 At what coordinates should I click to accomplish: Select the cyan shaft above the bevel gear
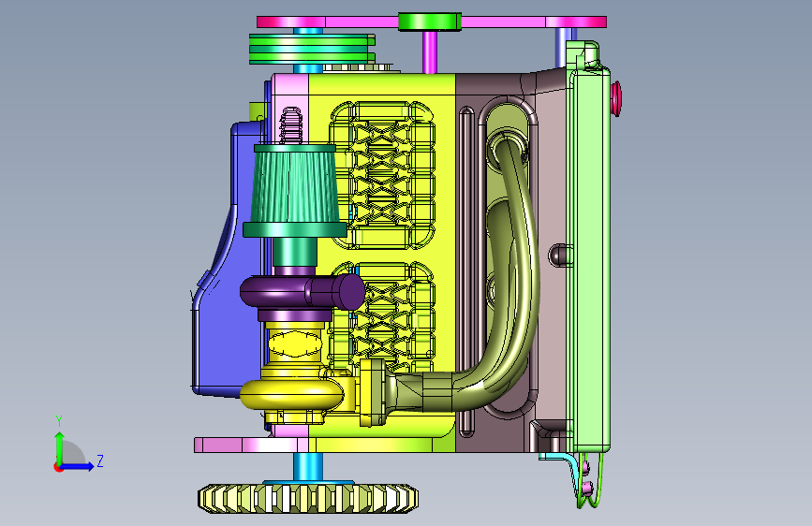307,467
